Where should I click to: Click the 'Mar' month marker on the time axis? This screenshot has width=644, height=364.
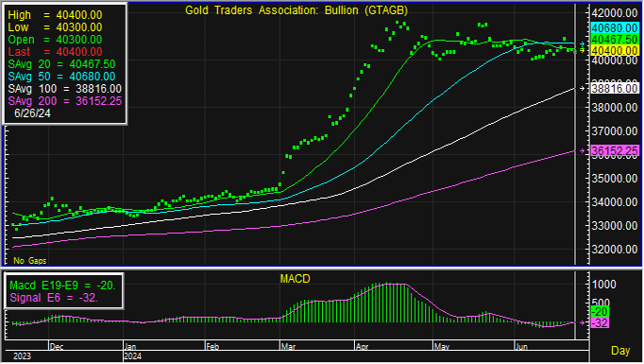pyautogui.click(x=288, y=347)
